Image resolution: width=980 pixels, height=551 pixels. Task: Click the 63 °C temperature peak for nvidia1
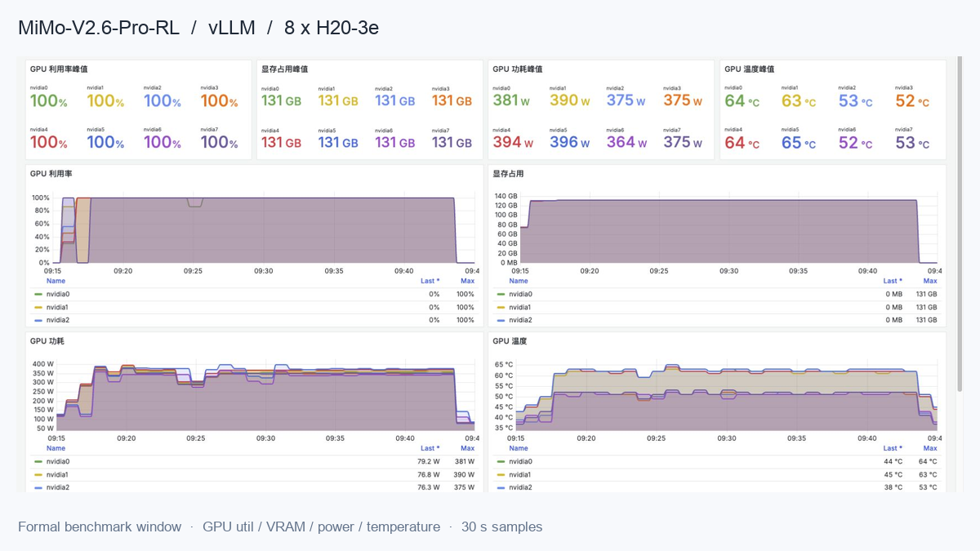point(799,100)
